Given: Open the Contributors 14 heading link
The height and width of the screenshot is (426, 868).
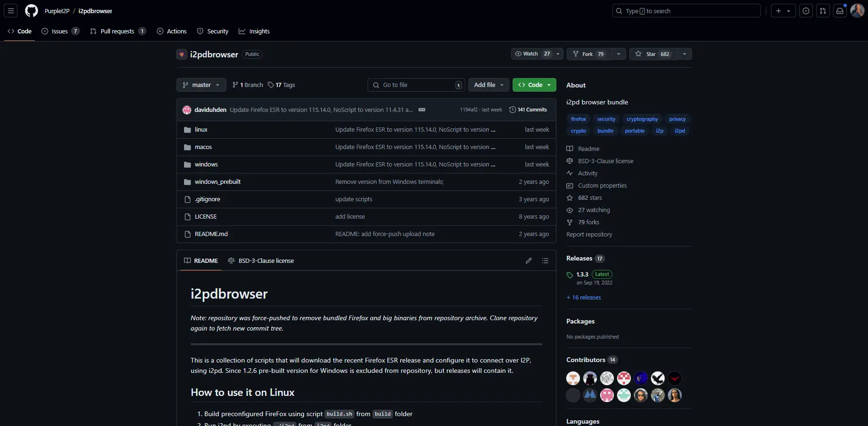Looking at the screenshot, I should (x=592, y=360).
